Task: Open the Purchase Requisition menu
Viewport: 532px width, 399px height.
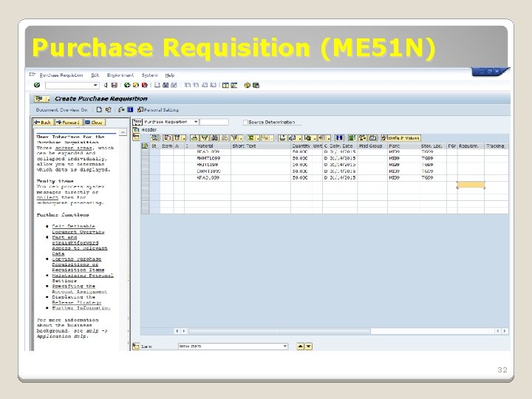Action: pos(61,75)
